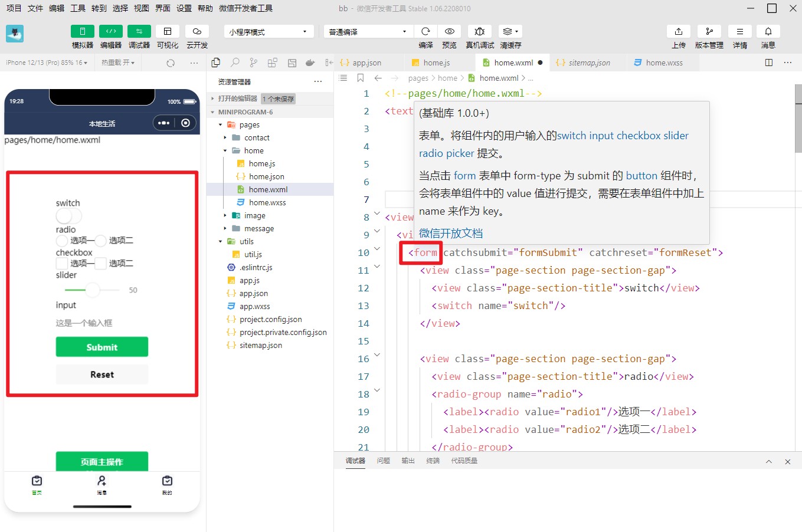This screenshot has height=532, width=802.
Task: Switch to home.js editor tab
Action: click(x=436, y=63)
